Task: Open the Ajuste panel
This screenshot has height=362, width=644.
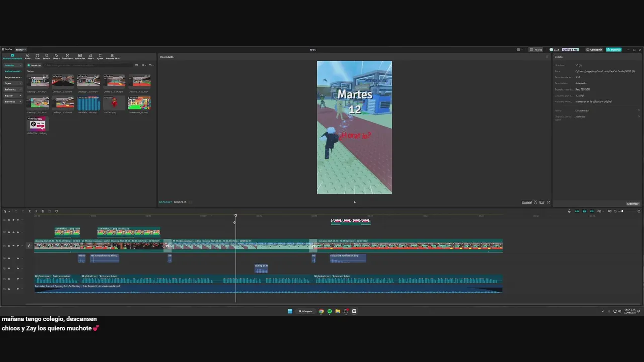Action: [x=100, y=56]
